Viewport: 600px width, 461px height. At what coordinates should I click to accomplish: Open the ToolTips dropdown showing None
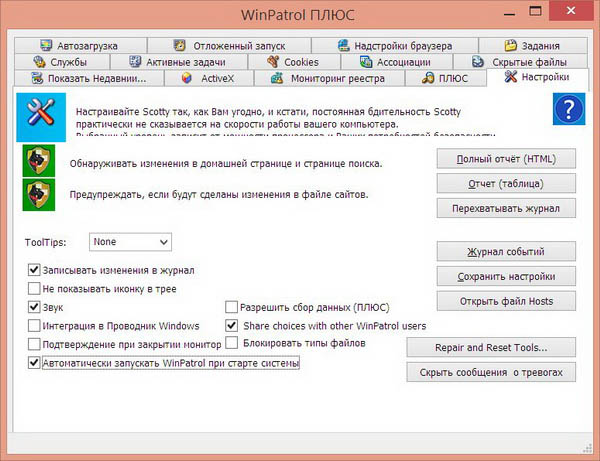[x=130, y=242]
